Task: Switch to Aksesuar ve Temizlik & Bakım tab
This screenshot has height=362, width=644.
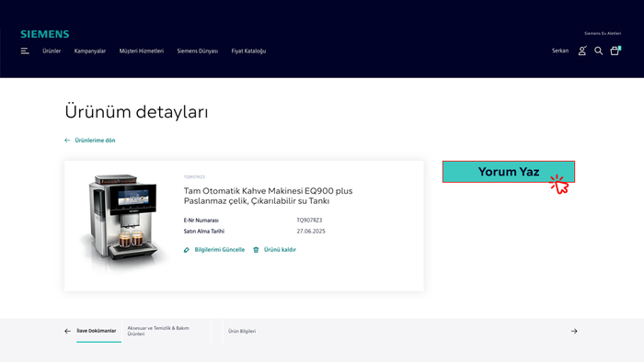Action: [x=158, y=331]
